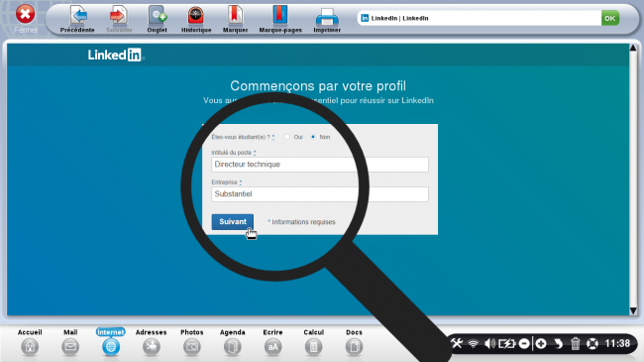Select the Non student radio button
Image resolution: width=644 pixels, height=362 pixels.
pos(313,137)
